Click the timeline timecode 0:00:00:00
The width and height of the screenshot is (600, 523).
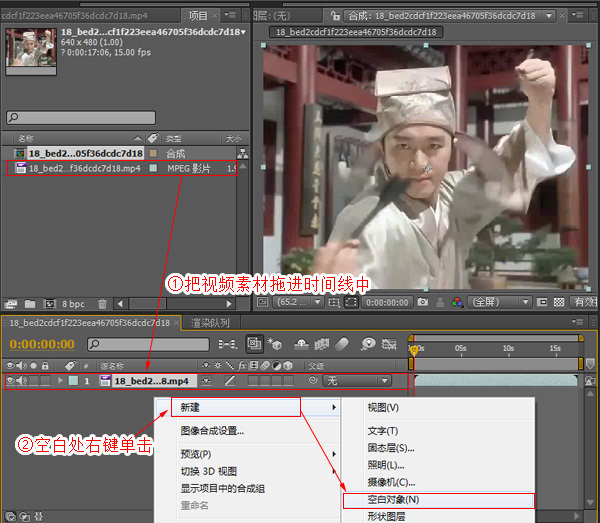pyautogui.click(x=42, y=344)
